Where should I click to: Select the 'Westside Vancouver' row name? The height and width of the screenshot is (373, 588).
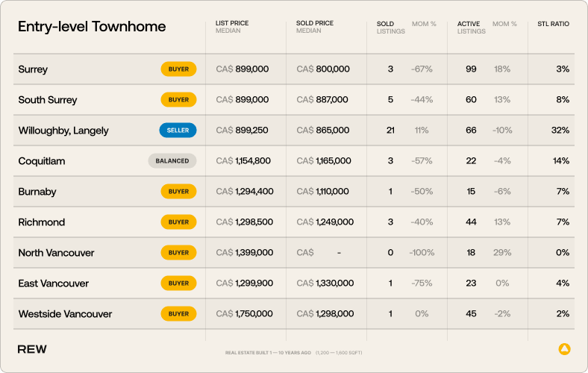tap(65, 314)
